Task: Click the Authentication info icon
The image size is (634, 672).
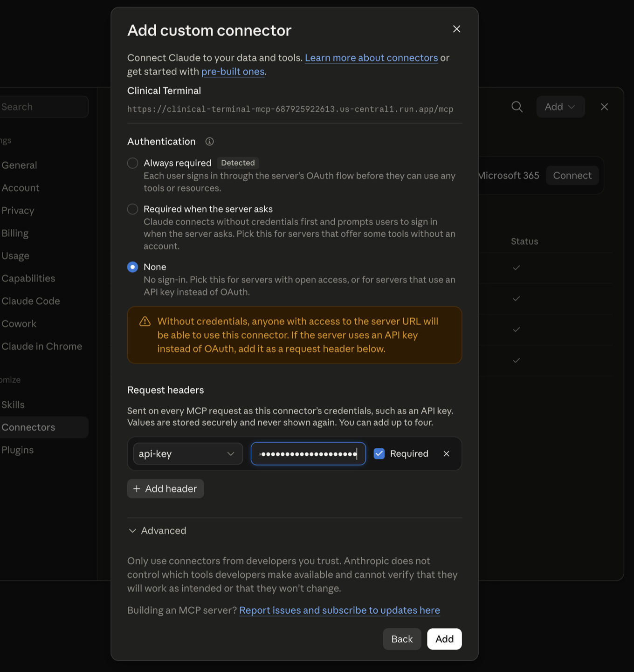Action: [209, 142]
